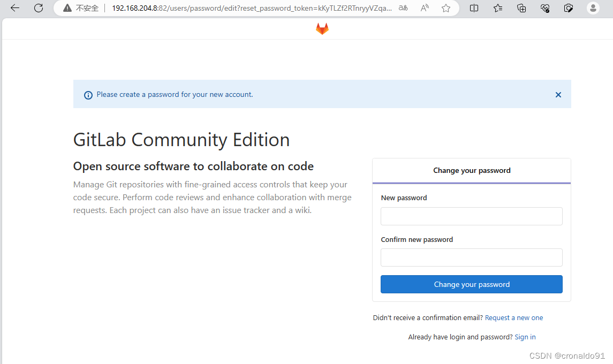The width and height of the screenshot is (613, 364).
Task: Click the read aloud icon
Action: coord(425,8)
